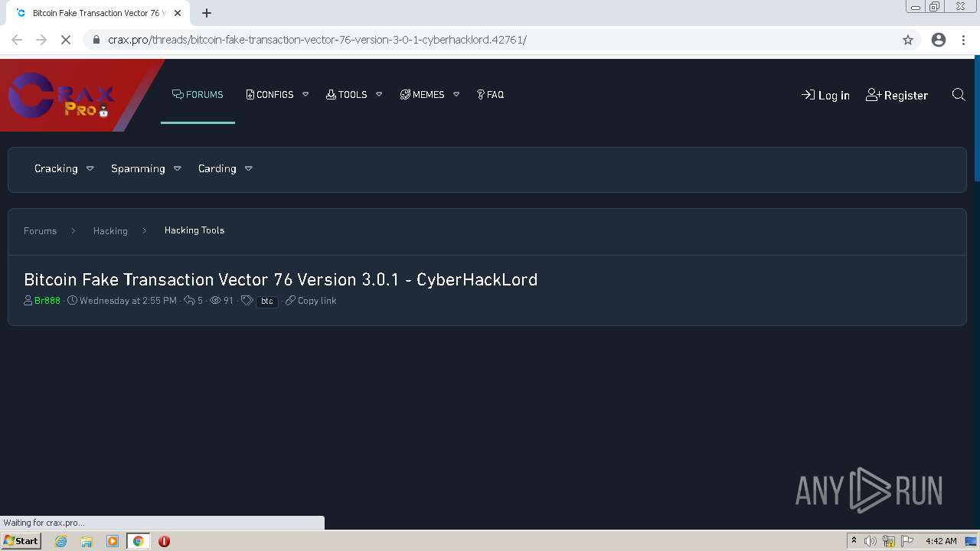
Task: Click the Wednesday at 2:55 PM timestamp
Action: [128, 301]
